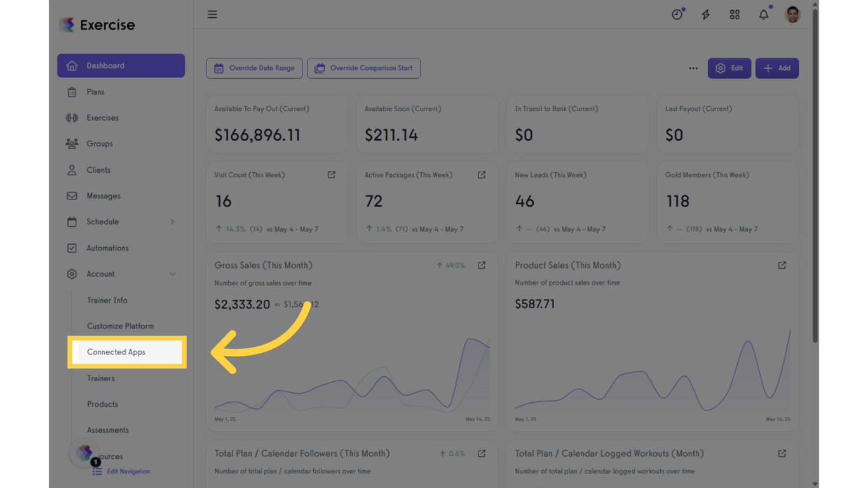Click the hamburger menu icon
The width and height of the screenshot is (868, 488).
[x=212, y=15]
